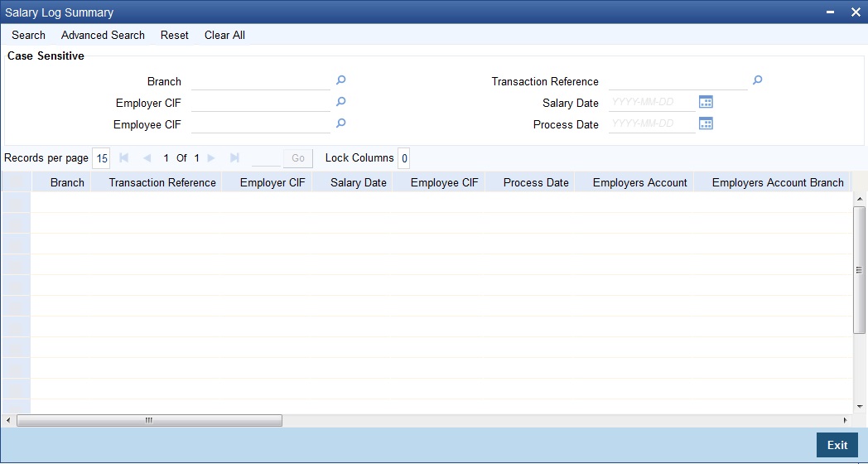Go to first page of records
Viewport: 868px width, 464px height.
pyautogui.click(x=124, y=157)
